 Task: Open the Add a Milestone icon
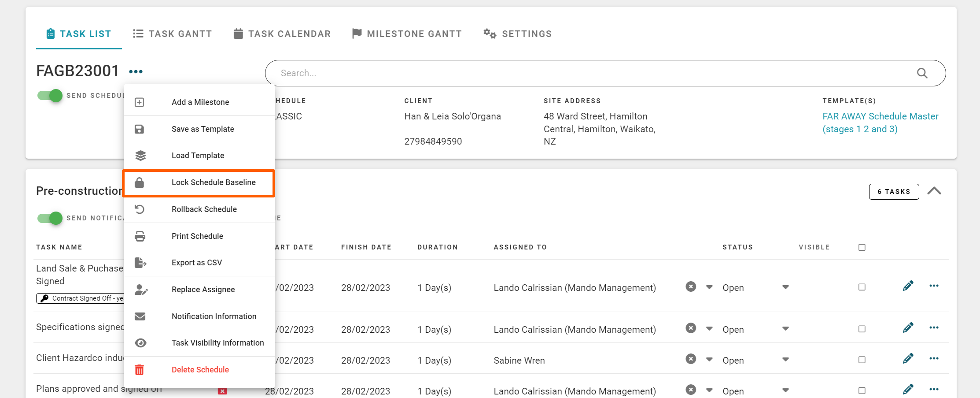point(140,102)
